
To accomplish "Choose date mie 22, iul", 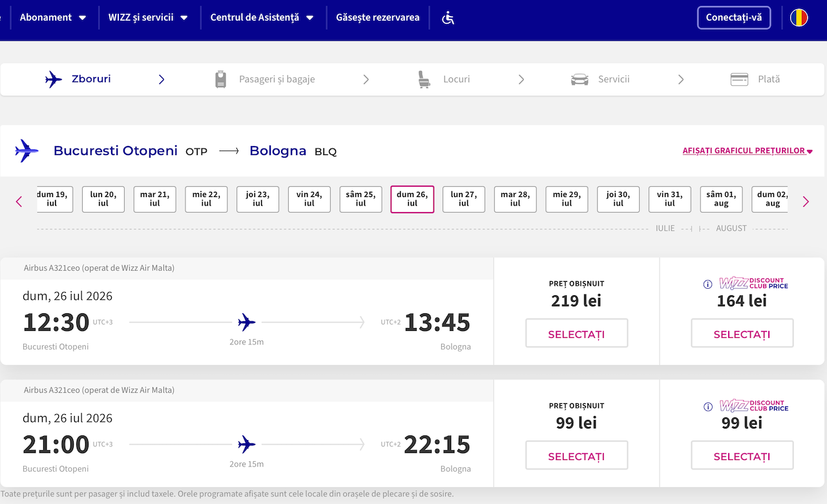I will 206,199.
